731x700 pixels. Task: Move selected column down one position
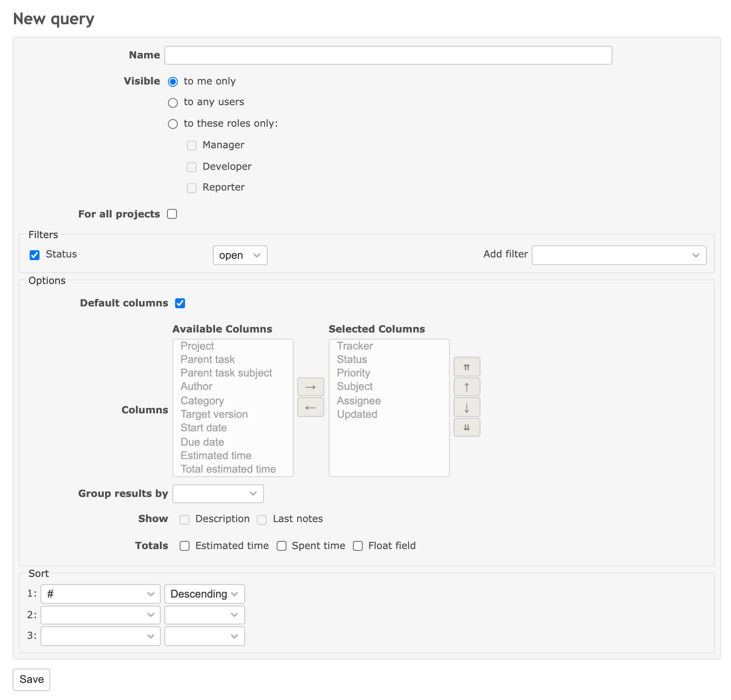click(467, 408)
